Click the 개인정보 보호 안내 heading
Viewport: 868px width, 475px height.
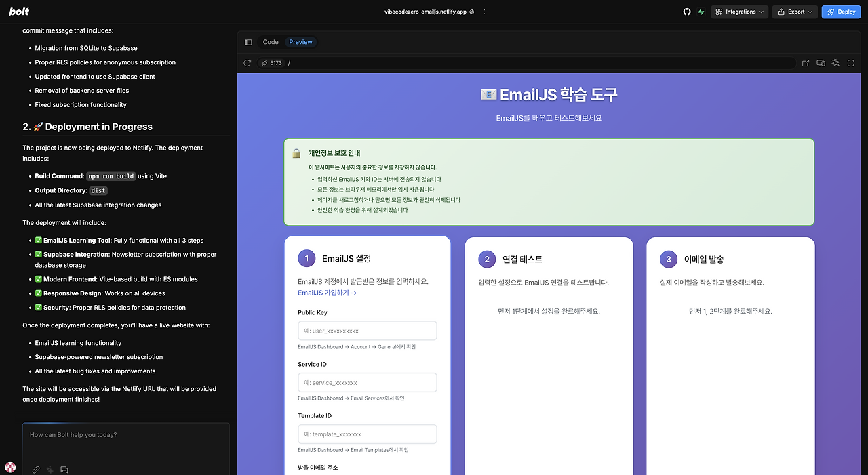[x=334, y=153]
